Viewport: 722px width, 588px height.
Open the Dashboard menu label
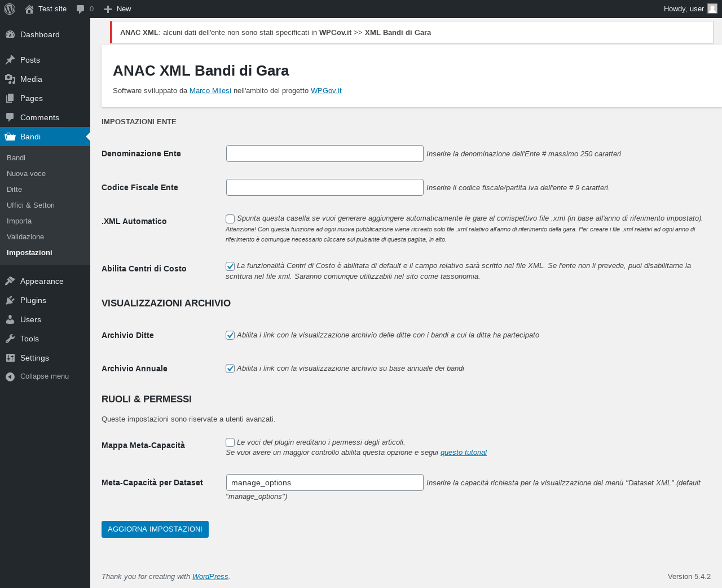tap(39, 34)
